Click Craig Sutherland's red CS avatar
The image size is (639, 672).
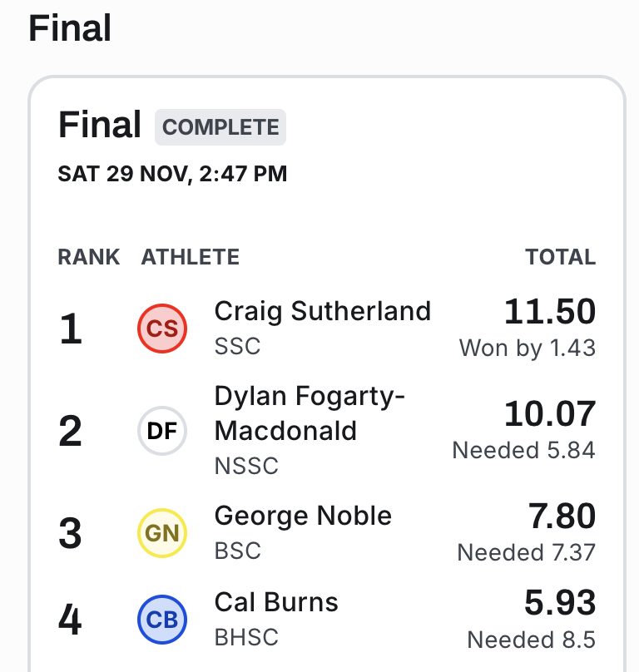pyautogui.click(x=162, y=329)
